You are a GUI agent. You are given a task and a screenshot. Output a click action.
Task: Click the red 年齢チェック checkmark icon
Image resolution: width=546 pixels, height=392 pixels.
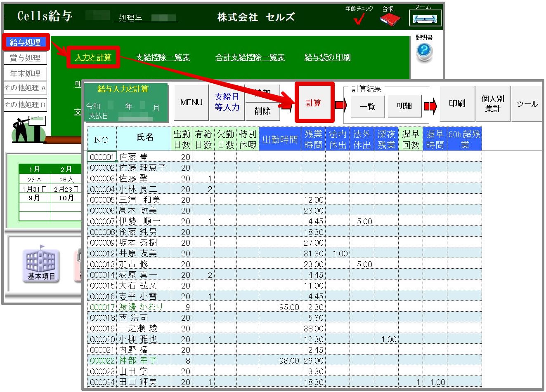pos(359,19)
